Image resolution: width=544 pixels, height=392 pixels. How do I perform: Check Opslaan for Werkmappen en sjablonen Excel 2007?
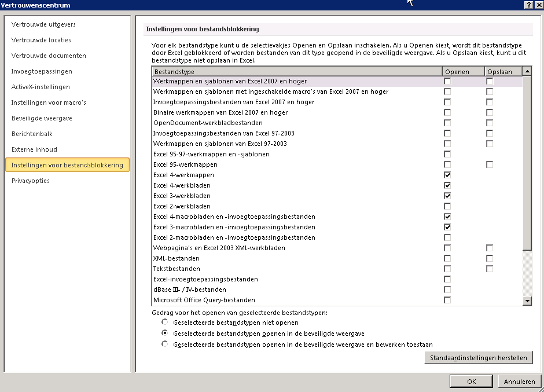490,81
